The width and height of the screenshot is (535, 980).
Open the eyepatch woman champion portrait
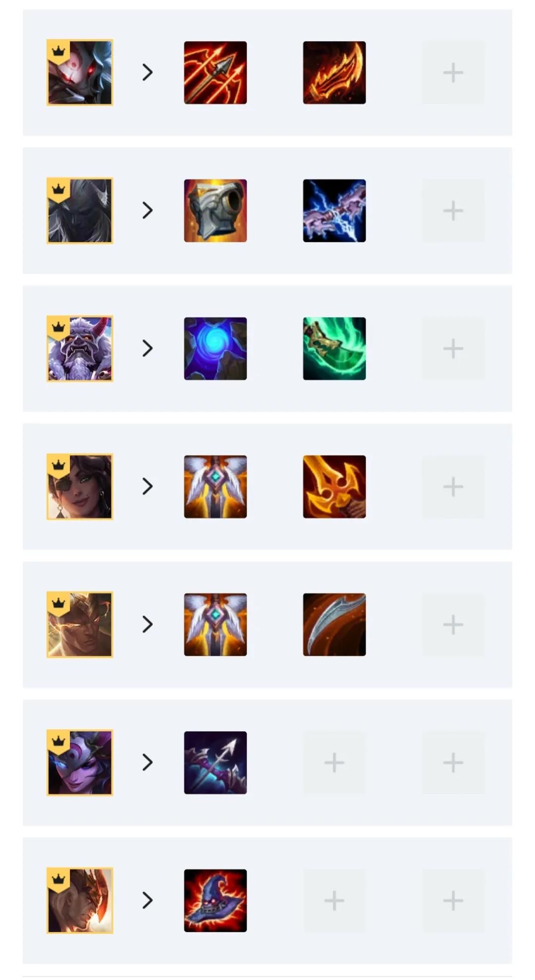pyautogui.click(x=80, y=487)
